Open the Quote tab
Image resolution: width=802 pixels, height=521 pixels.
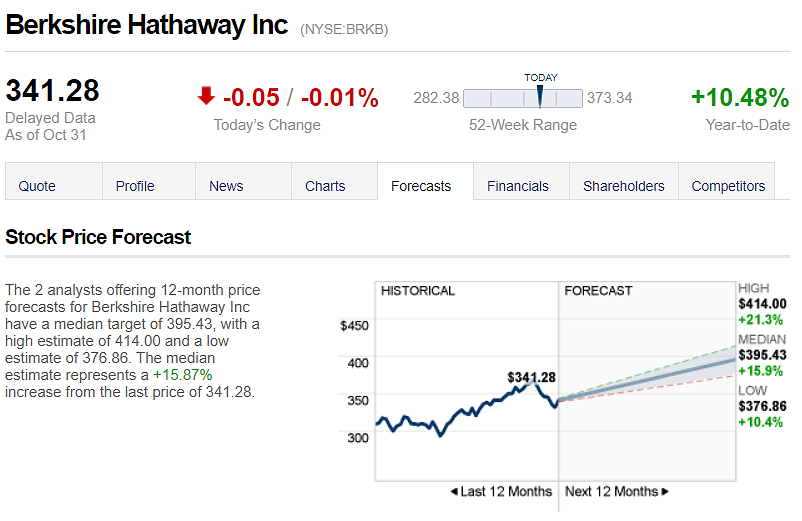pos(37,186)
